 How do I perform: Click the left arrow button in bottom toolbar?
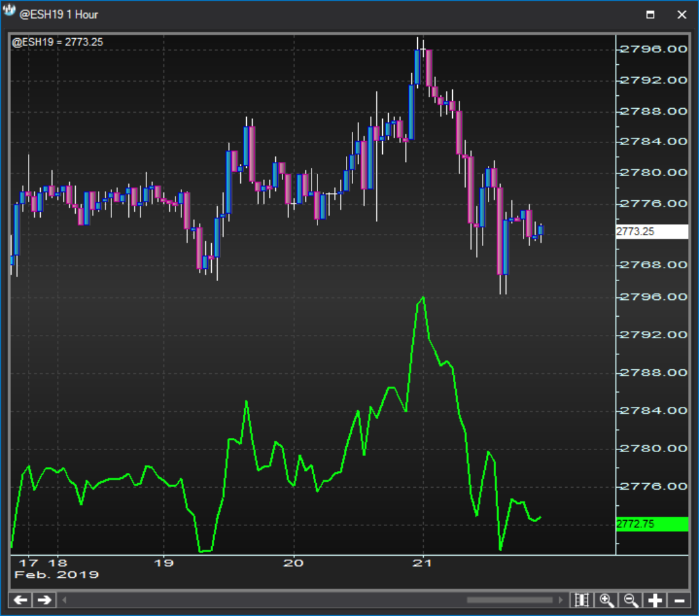[21, 600]
